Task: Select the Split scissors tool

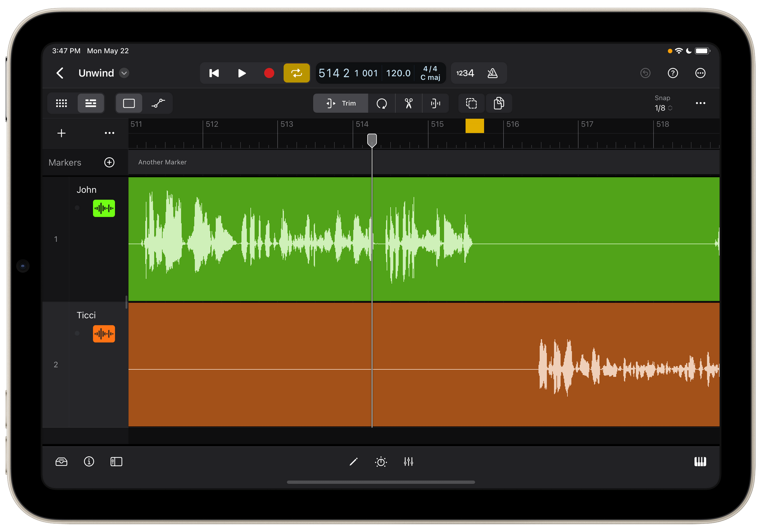Action: [x=409, y=103]
